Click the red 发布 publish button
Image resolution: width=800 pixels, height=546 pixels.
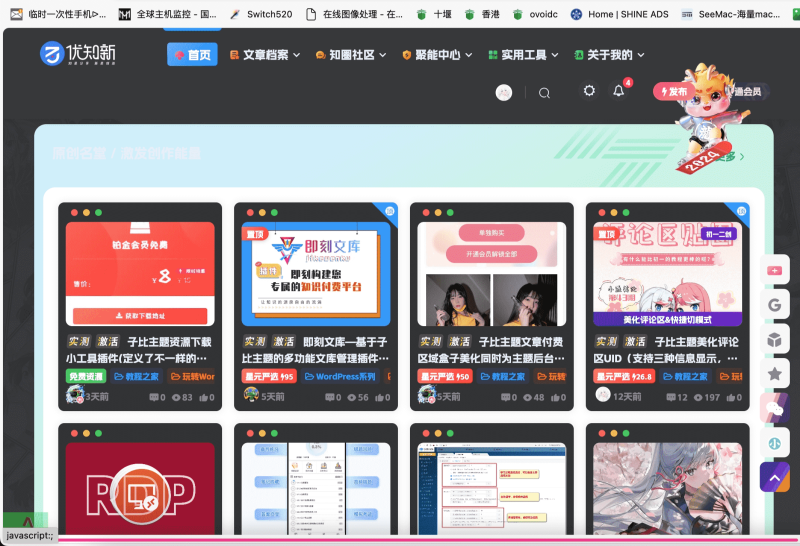click(x=673, y=91)
